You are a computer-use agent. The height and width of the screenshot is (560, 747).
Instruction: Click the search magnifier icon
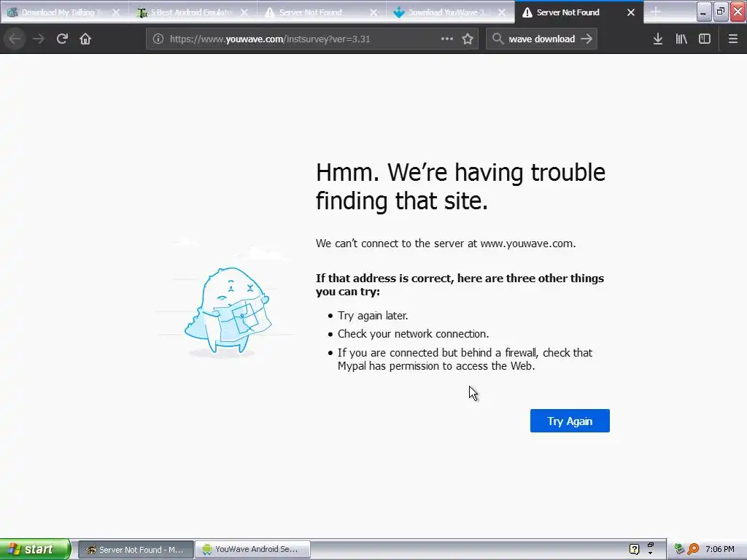click(498, 39)
